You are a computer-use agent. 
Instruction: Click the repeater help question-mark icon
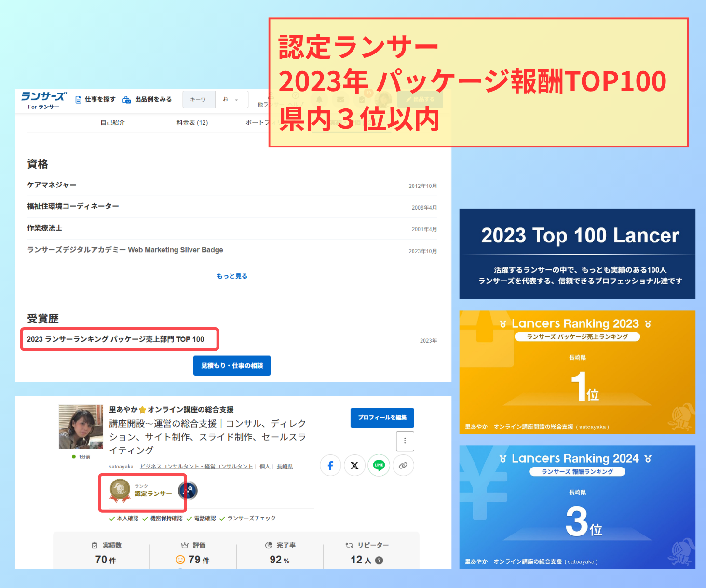pyautogui.click(x=379, y=560)
